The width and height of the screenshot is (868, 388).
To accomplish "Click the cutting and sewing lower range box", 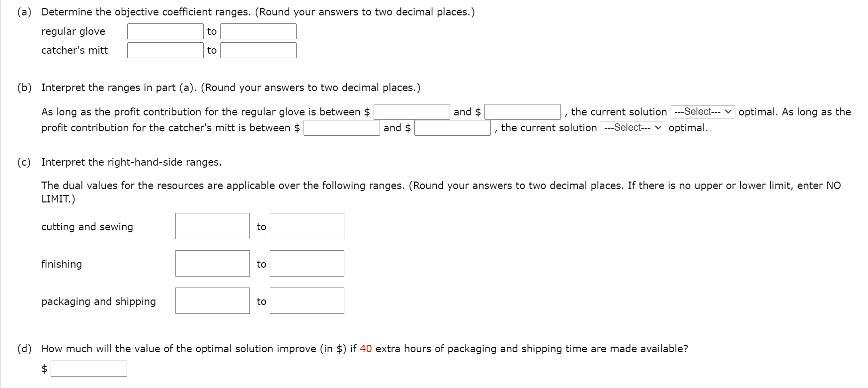I will (x=212, y=226).
